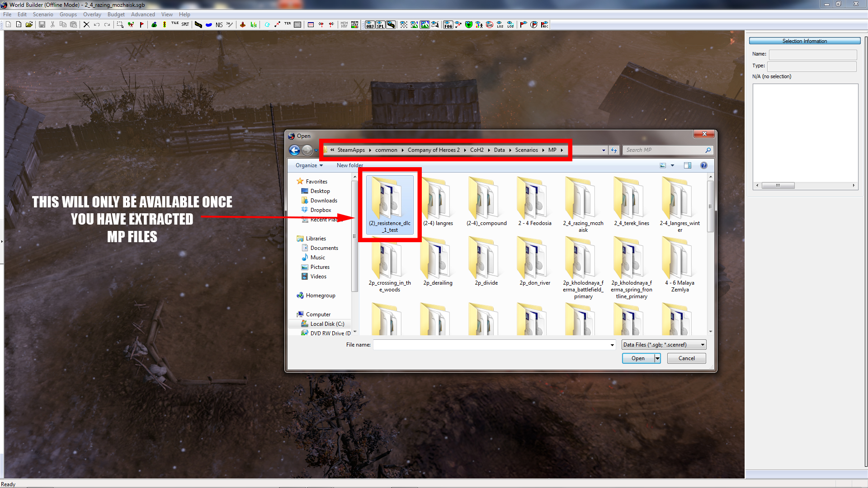Select the road spline tool

[198, 24]
